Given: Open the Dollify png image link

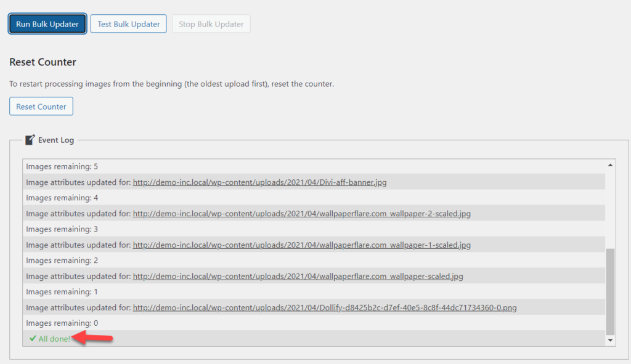Looking at the screenshot, I should (x=325, y=308).
